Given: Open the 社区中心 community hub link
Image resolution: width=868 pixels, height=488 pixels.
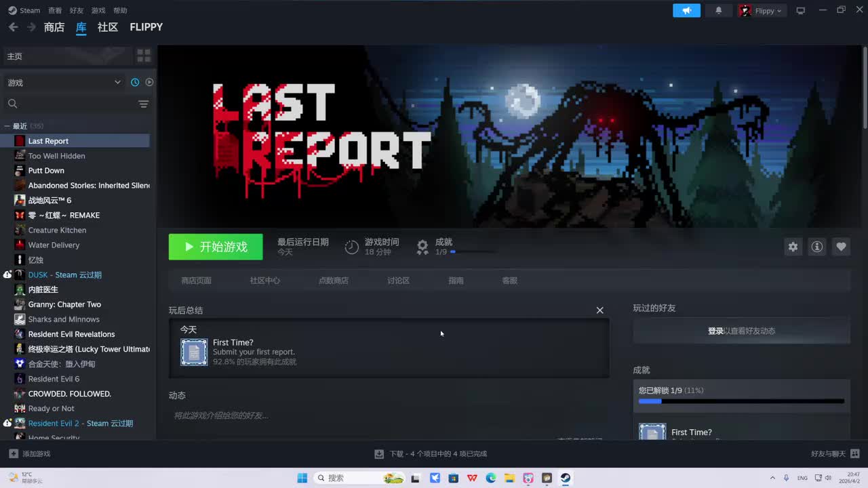Looking at the screenshot, I should coord(265,281).
